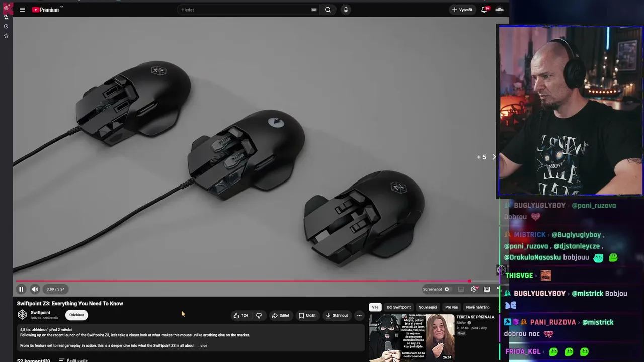Like the video with 124 likes
This screenshot has width=644, height=362.
pyautogui.click(x=240, y=316)
